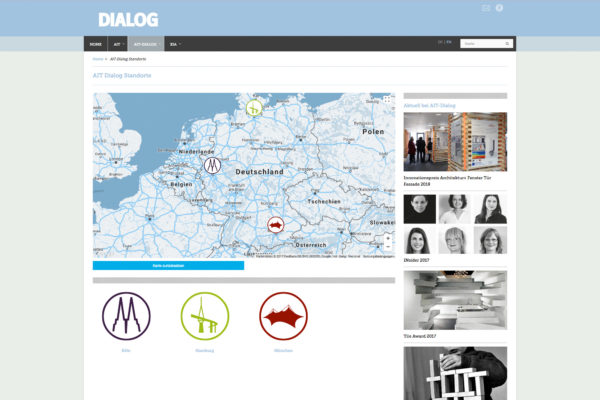The height and width of the screenshot is (400, 600).
Task: Open the München text link
Action: pyautogui.click(x=284, y=350)
